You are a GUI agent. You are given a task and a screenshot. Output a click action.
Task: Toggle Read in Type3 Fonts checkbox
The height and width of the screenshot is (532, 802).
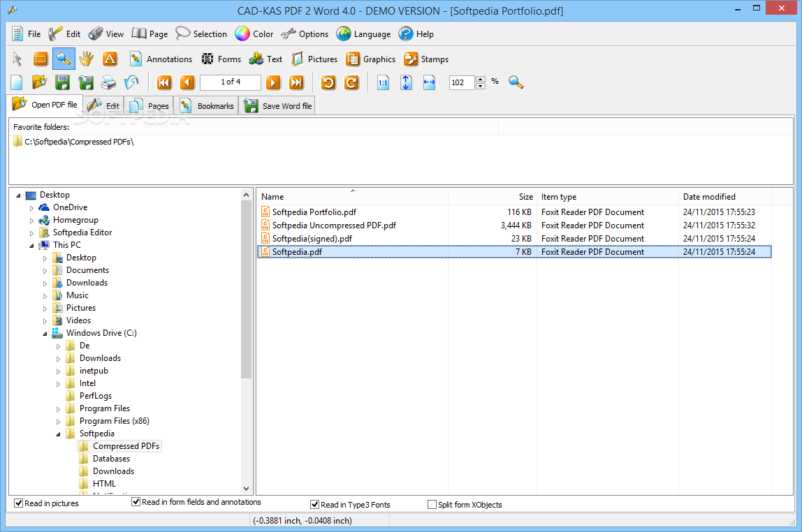point(315,504)
